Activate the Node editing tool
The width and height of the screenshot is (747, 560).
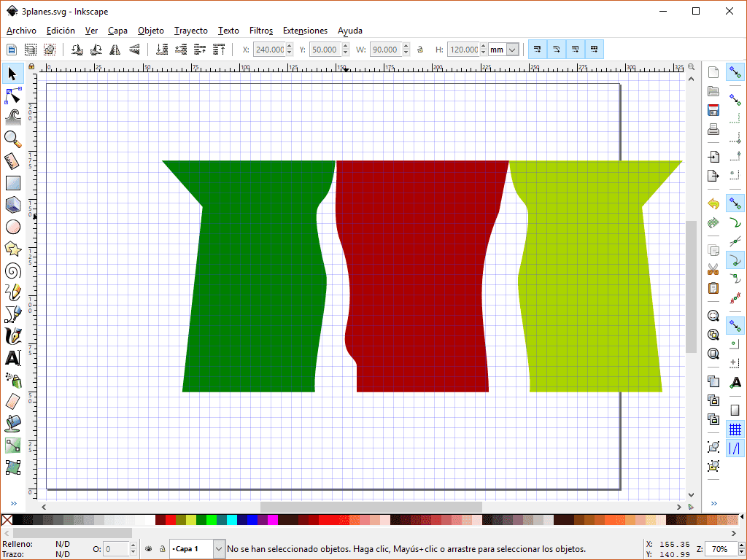12,96
